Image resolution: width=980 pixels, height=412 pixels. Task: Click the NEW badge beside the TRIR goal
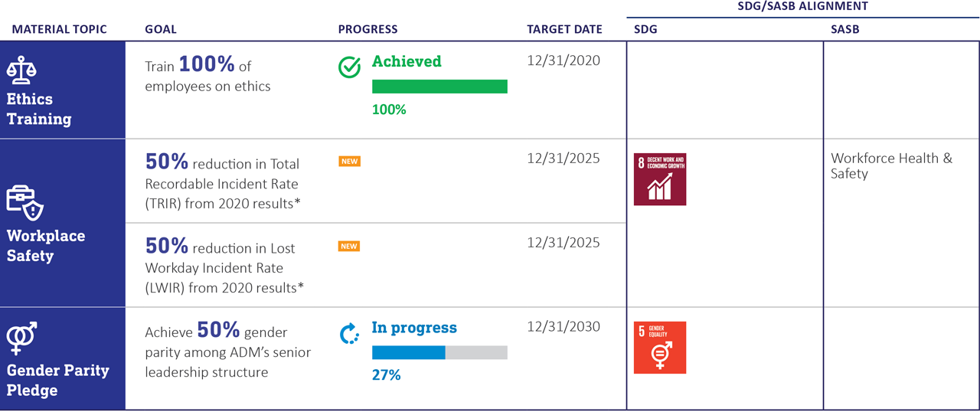point(349,162)
